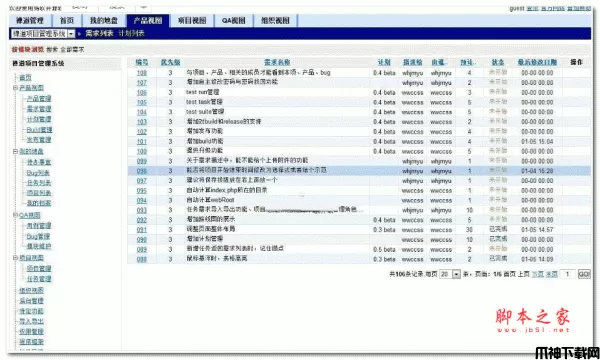
Task: Sort by the 优先级 column header
Action: point(170,62)
